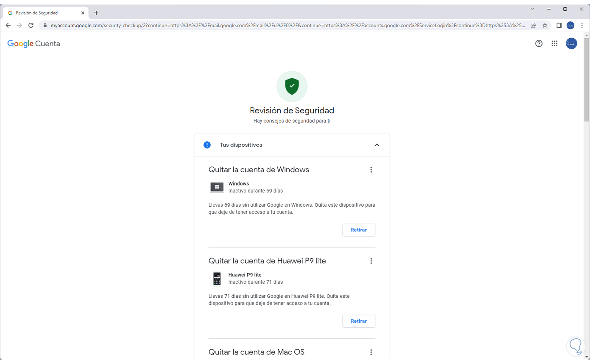
Task: Click "Inactivo durante 69 días" text
Action: tap(256, 191)
